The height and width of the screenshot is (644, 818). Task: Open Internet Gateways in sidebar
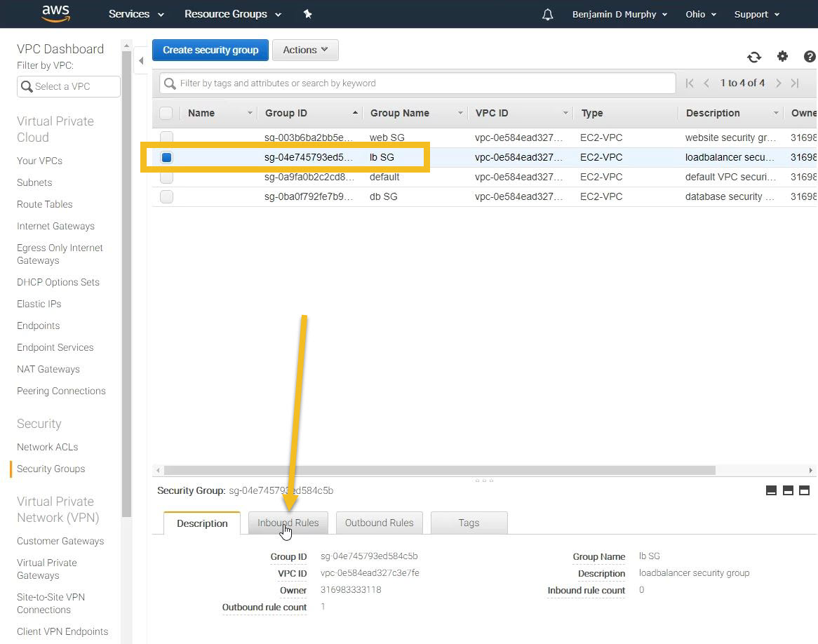56,226
